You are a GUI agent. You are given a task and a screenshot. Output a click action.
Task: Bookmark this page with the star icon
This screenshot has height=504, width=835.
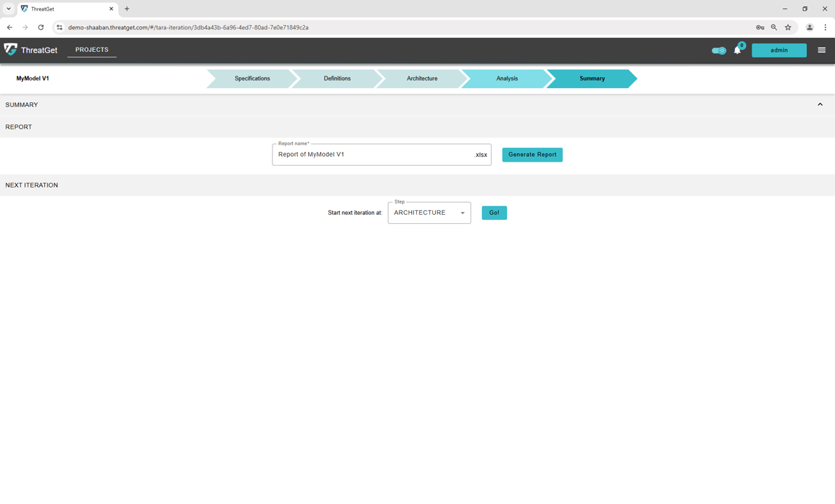(788, 27)
